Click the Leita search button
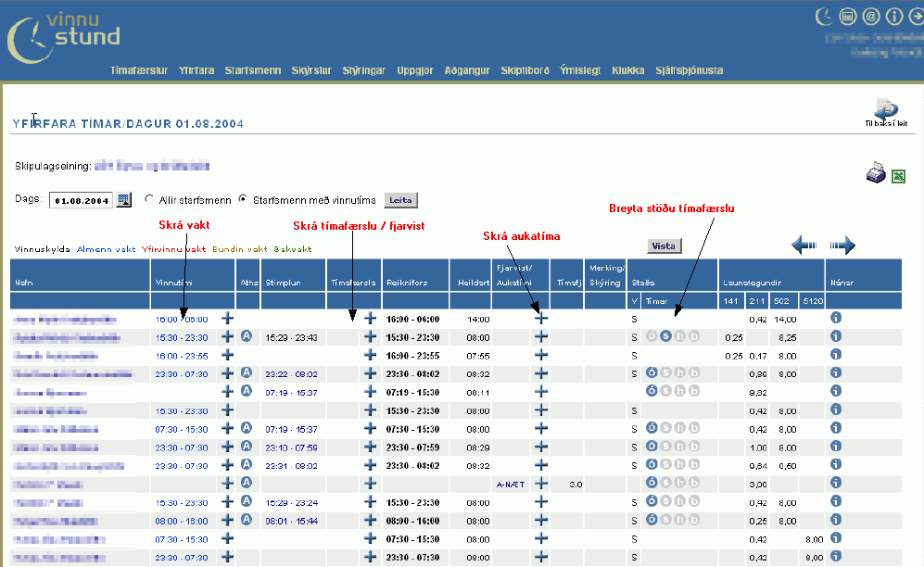This screenshot has height=567, width=924. click(400, 200)
